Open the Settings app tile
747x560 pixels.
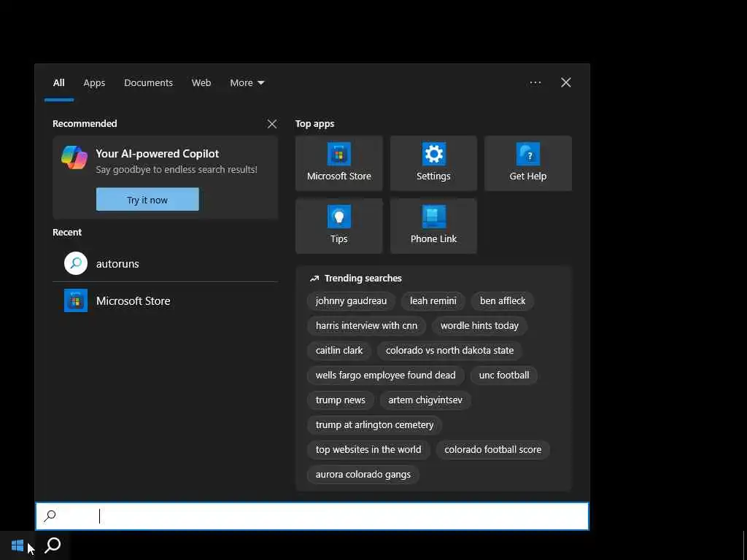click(433, 163)
